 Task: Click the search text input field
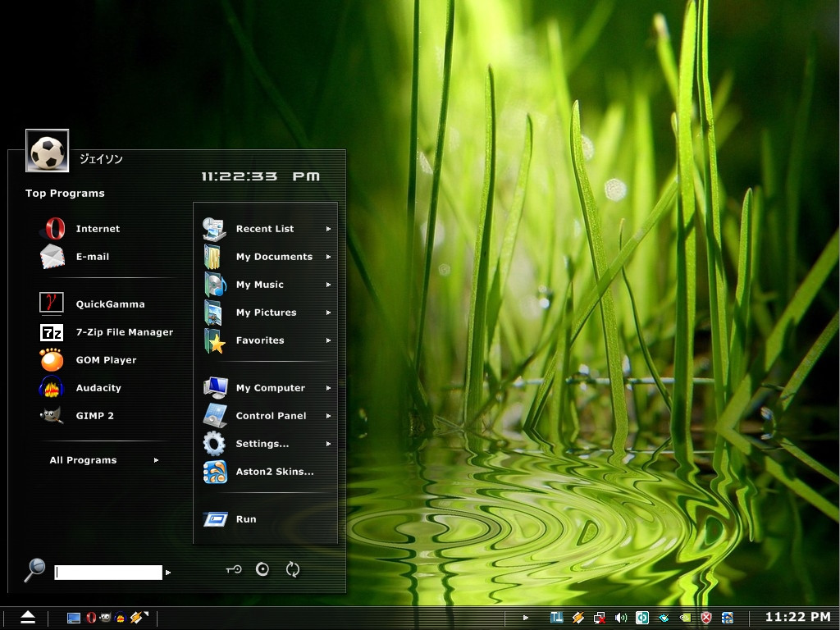click(108, 573)
